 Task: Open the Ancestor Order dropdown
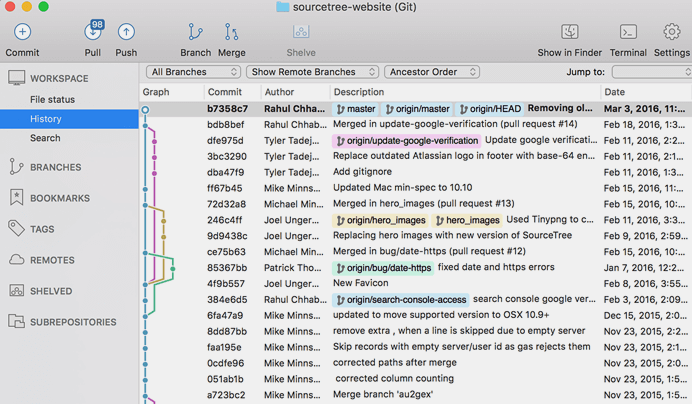click(x=432, y=72)
